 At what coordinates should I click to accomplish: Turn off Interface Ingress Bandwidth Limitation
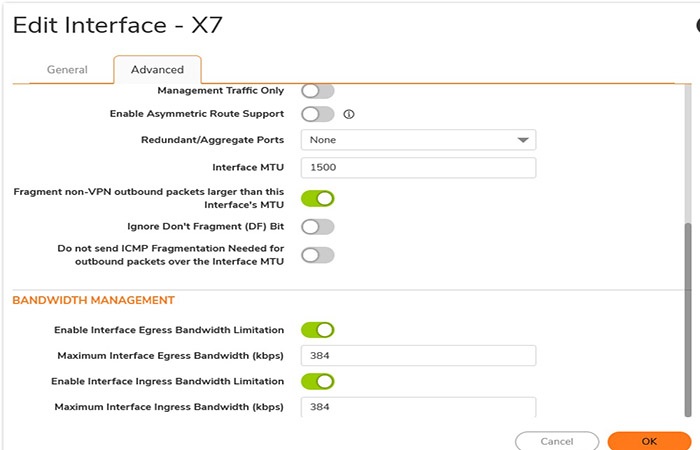tap(317, 382)
